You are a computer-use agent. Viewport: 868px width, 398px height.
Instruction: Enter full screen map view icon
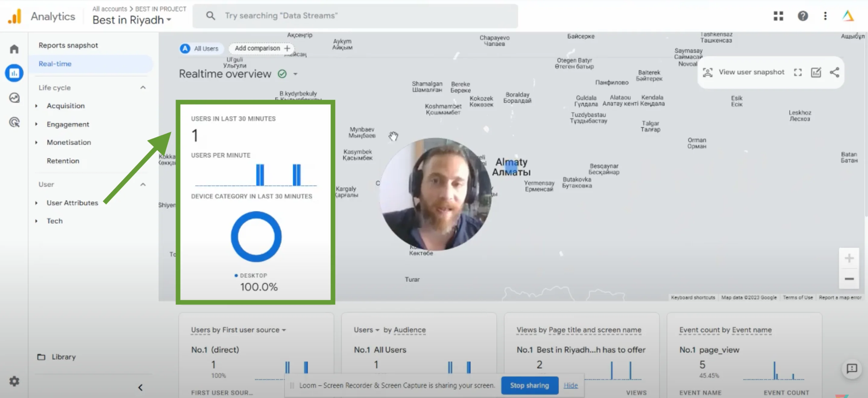pos(797,72)
